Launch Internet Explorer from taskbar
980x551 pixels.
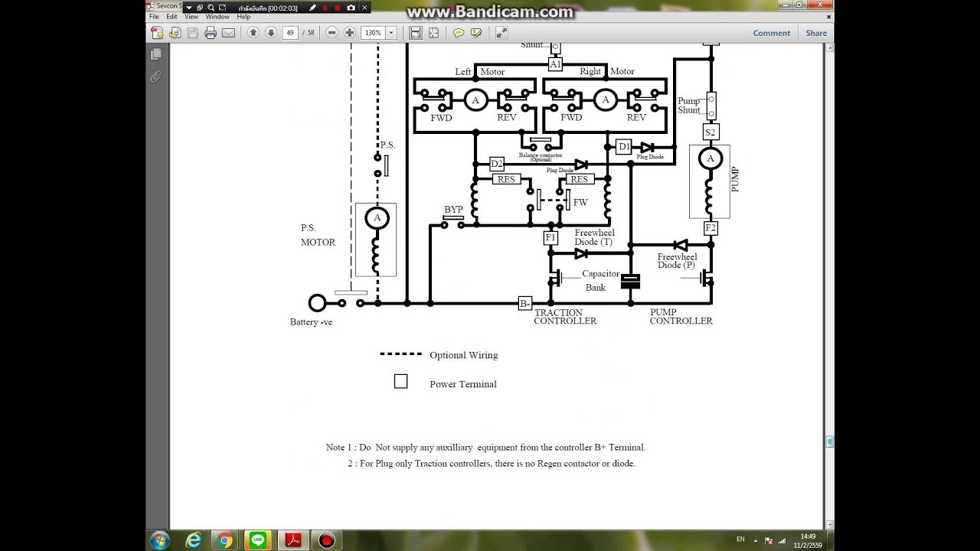(x=194, y=540)
